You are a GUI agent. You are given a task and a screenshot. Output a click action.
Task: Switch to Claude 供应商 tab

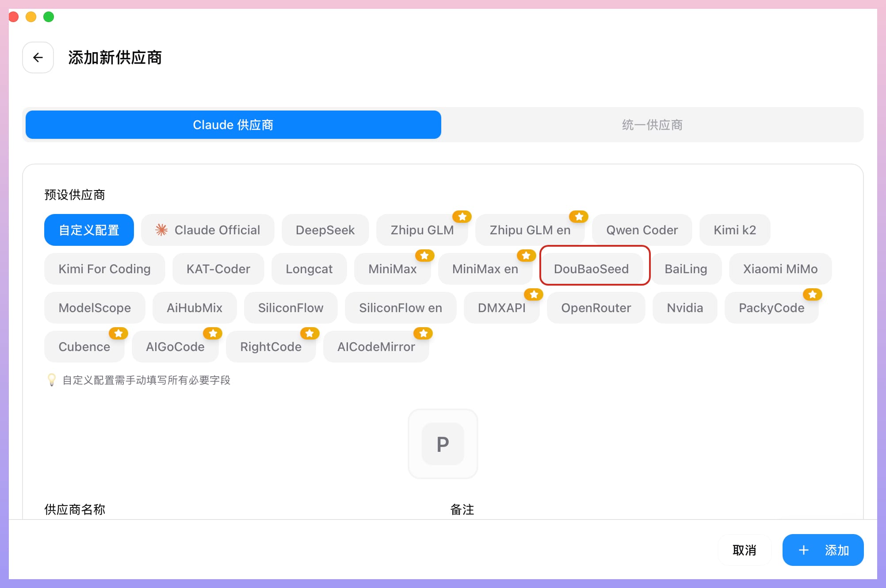point(233,125)
